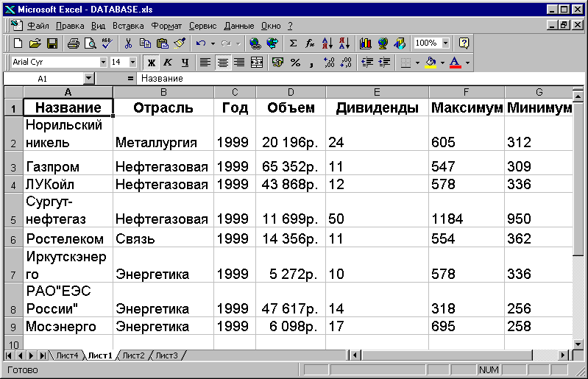The width and height of the screenshot is (588, 379).
Task: Show the Drawing toolbar icon
Action: (x=400, y=43)
